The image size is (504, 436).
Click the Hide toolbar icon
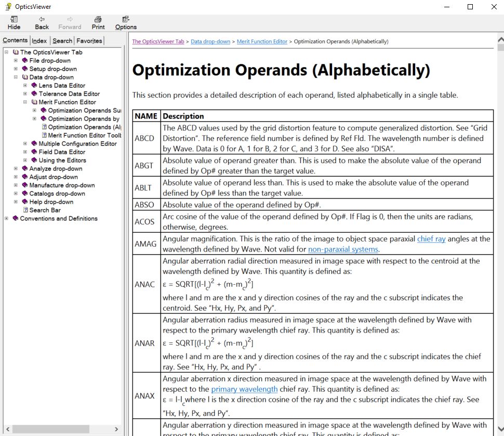coord(14,19)
